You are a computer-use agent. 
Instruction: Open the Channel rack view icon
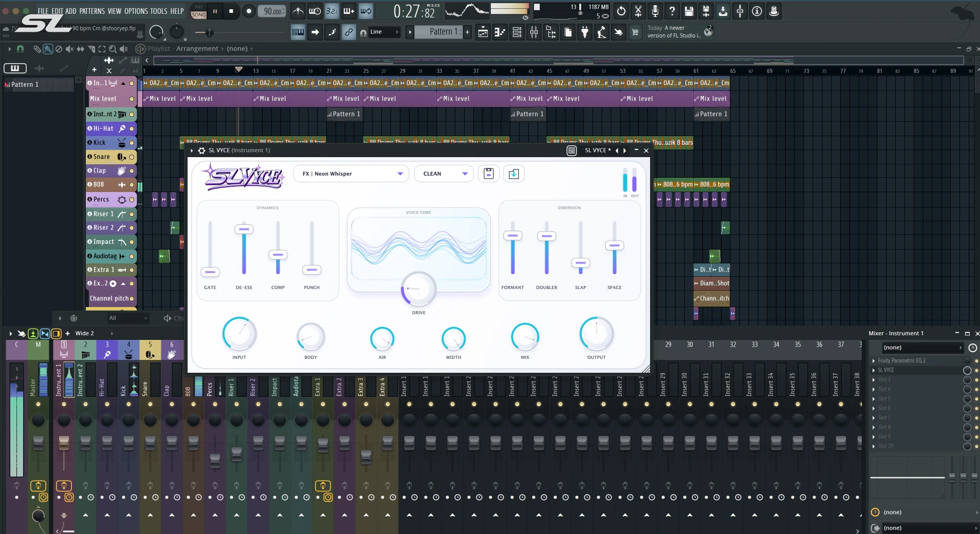click(x=517, y=32)
